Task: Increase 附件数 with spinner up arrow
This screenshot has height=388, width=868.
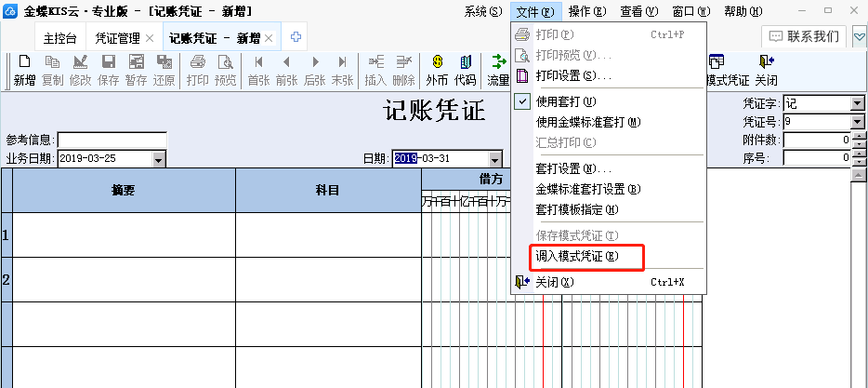Action: point(858,137)
